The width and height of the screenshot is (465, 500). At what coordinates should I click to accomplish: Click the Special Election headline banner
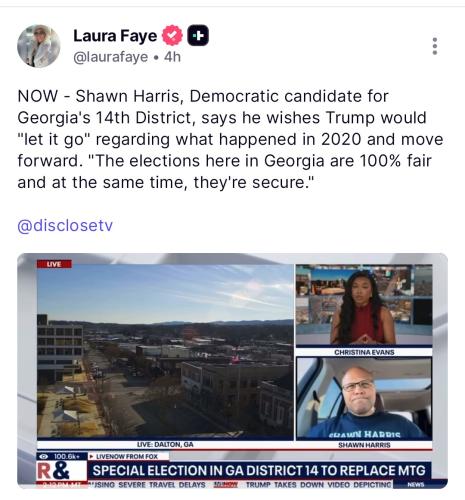(259, 471)
